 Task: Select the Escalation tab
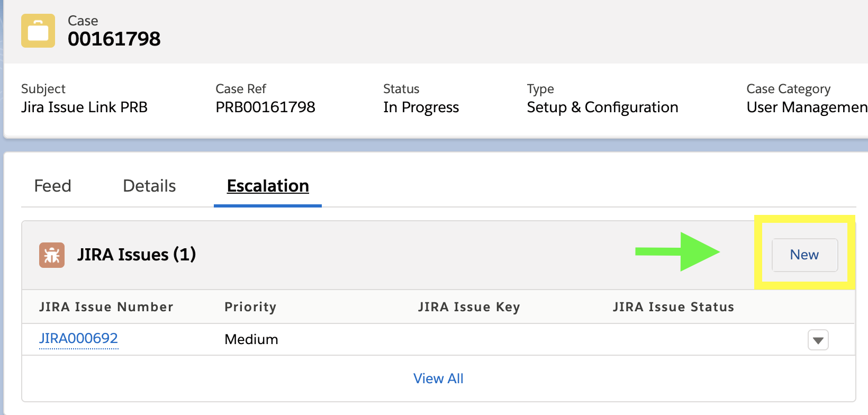coord(268,186)
